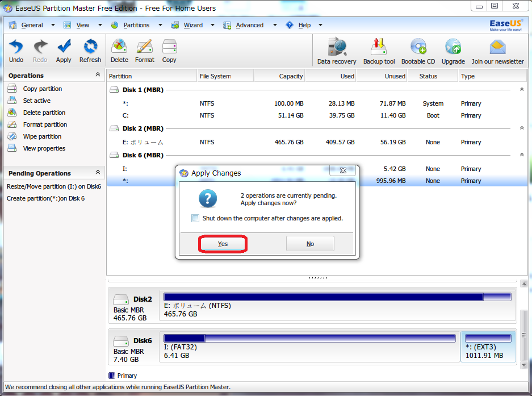Open the Advanced menu
Viewport: 532px width, 396px height.
250,25
